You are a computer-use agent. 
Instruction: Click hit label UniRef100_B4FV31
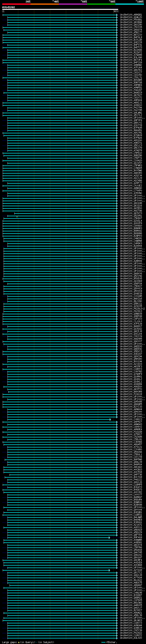tap(131, 45)
